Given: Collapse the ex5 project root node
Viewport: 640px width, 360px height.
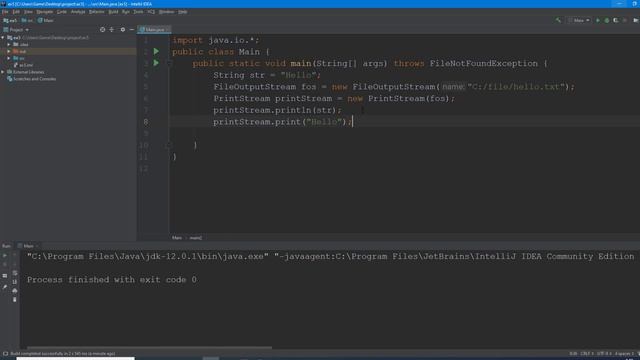Looking at the screenshot, I should 3,38.
